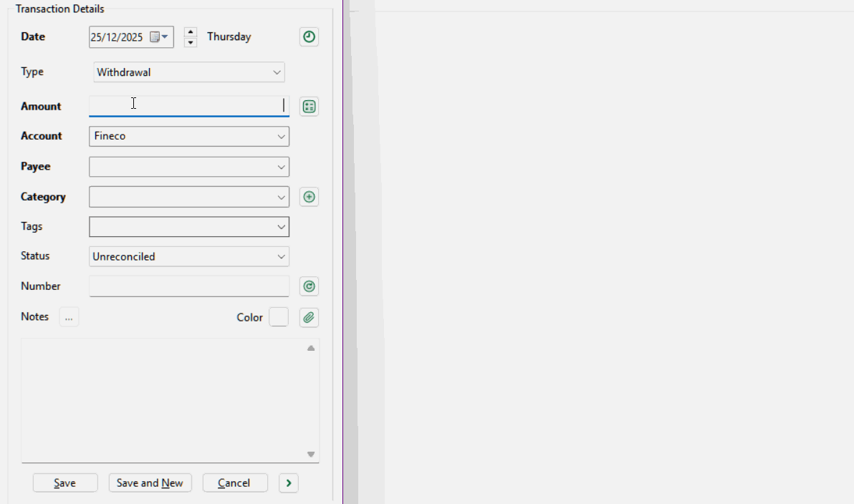Open the calculator beside the Amount field
This screenshot has height=504, width=854.
coord(309,106)
